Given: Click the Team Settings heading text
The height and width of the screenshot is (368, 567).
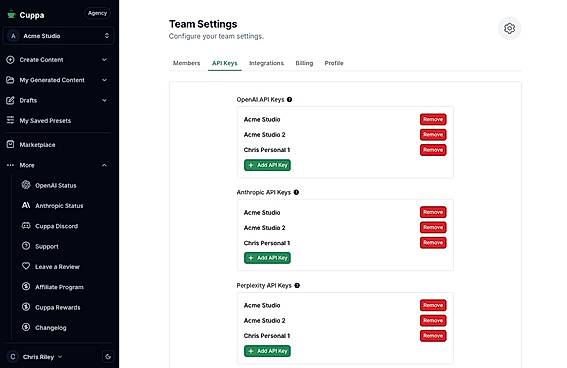Looking at the screenshot, I should (203, 24).
